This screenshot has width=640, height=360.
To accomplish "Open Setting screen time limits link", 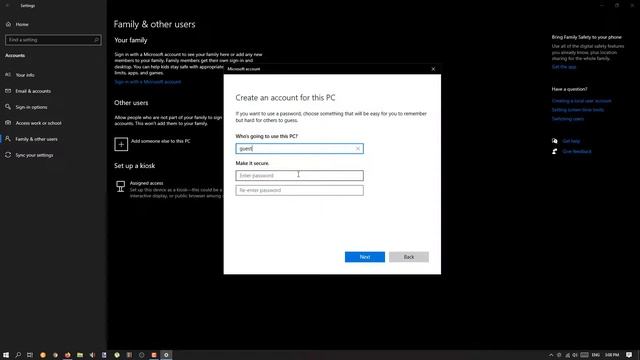I will pos(578,110).
